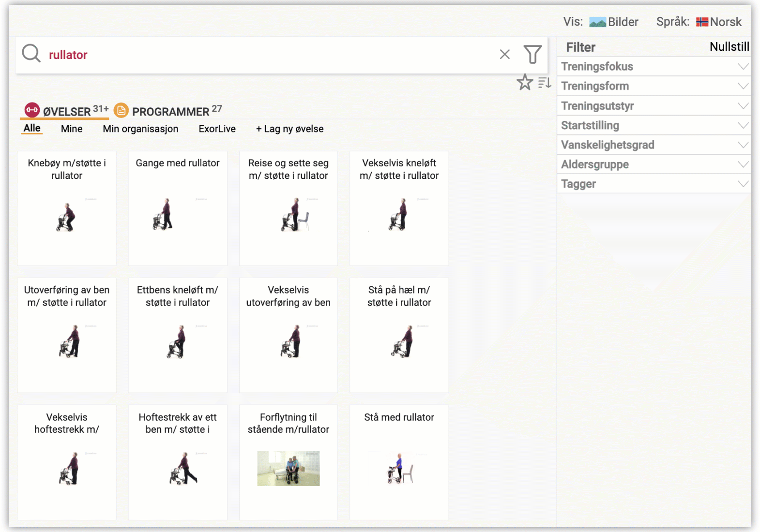Expand the Startstilling filter
This screenshot has height=532, width=760.
tap(654, 125)
